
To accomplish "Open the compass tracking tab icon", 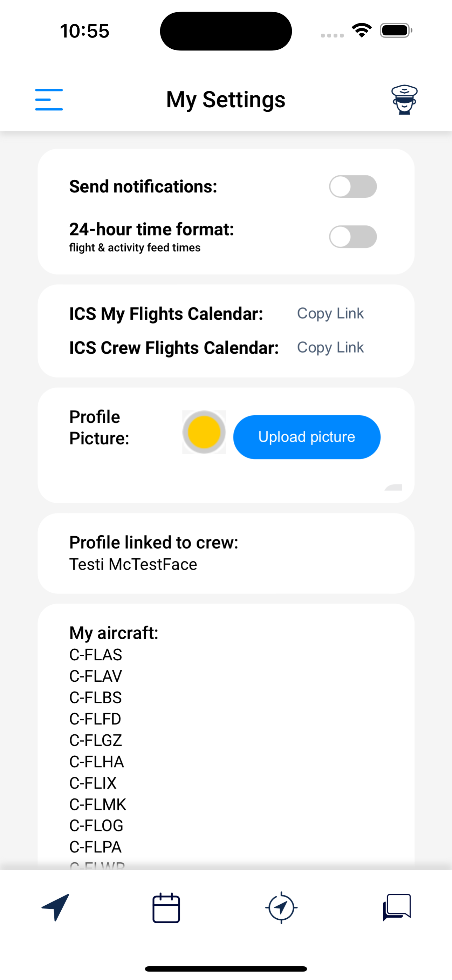I will click(281, 908).
